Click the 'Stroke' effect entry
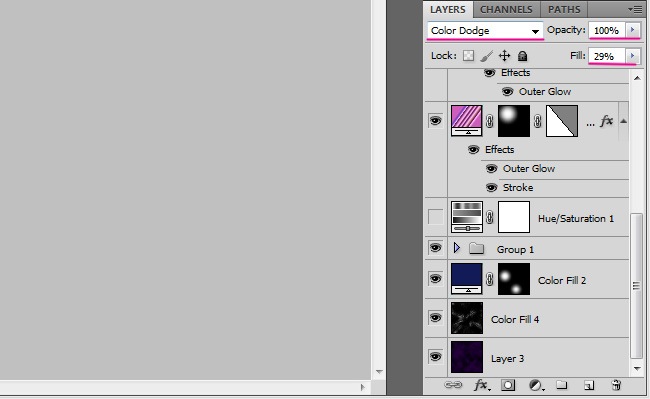 pyautogui.click(x=518, y=188)
